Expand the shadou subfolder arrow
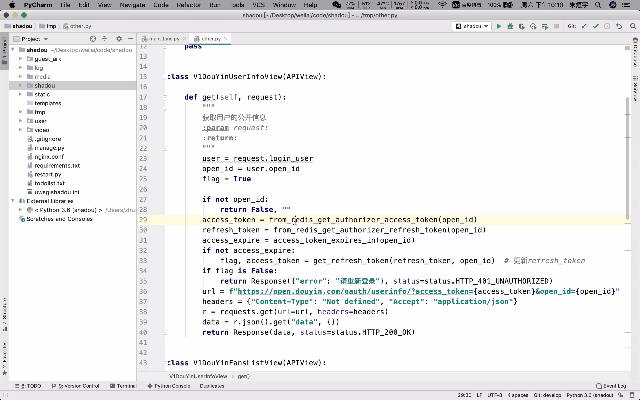Viewport: 640px width, 400px height. pos(20,85)
